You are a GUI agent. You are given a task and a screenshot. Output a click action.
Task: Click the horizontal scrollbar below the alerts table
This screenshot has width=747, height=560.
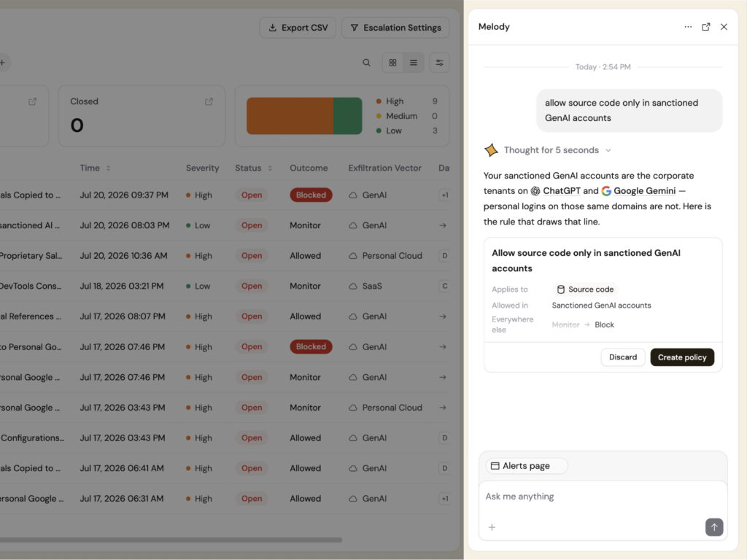click(171, 540)
